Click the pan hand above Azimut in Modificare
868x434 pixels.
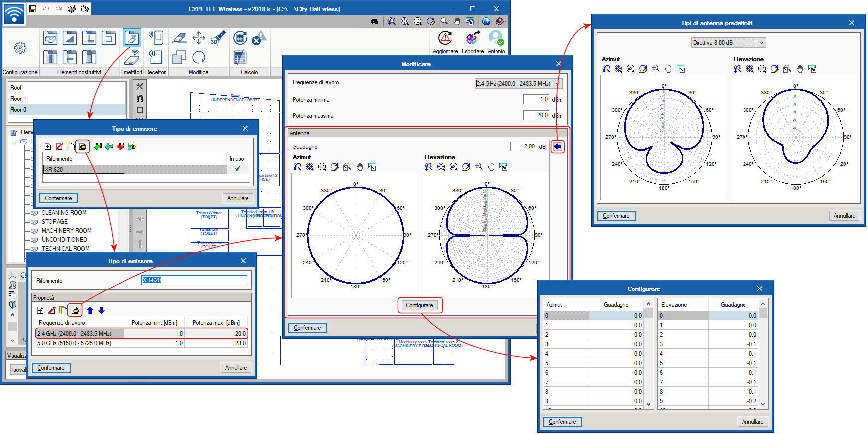coord(360,167)
